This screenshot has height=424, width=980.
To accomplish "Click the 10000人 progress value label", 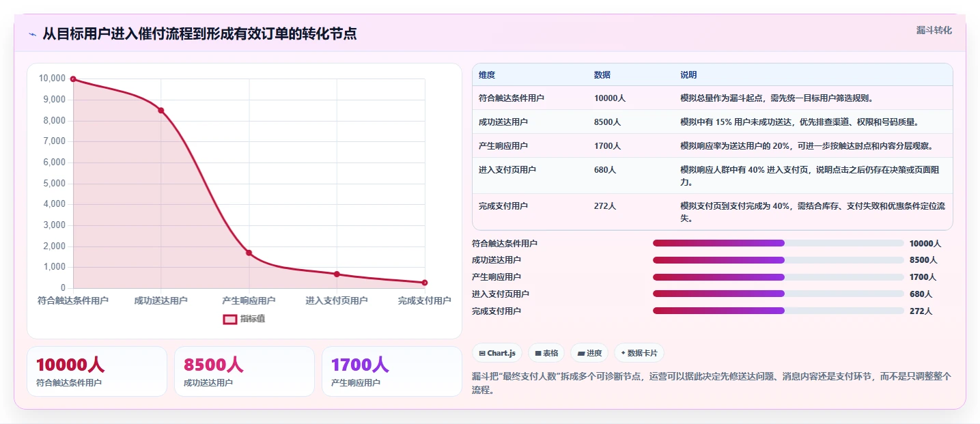I will [x=925, y=243].
